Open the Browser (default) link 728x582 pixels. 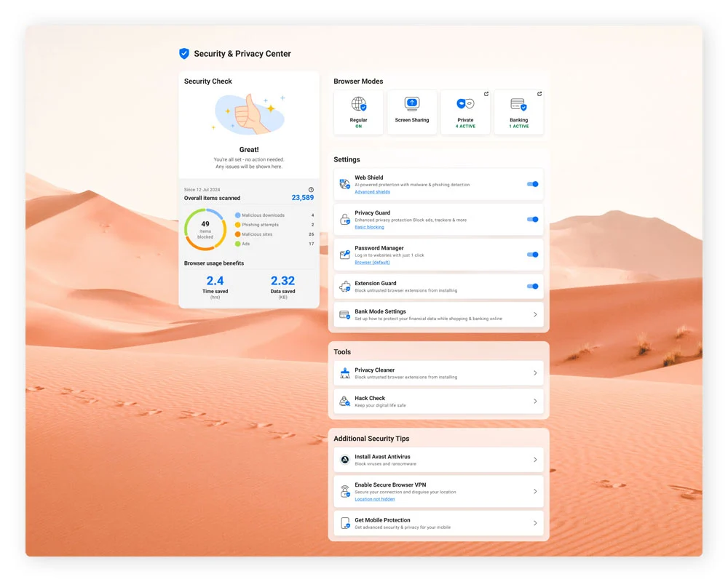coord(372,262)
